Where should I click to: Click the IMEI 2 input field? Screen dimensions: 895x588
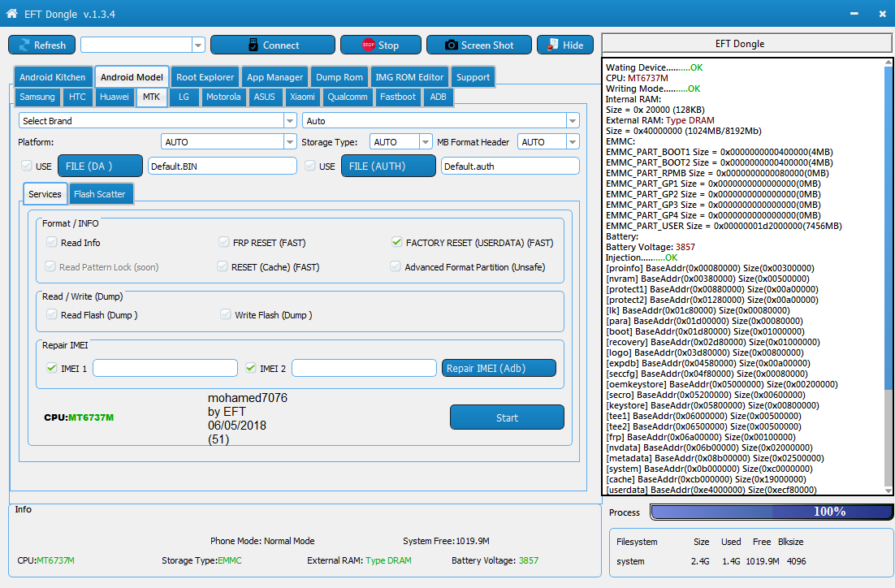[x=364, y=368]
